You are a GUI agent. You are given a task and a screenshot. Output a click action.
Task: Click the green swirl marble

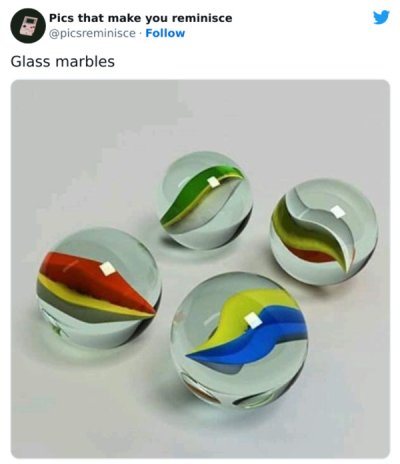tap(205, 200)
